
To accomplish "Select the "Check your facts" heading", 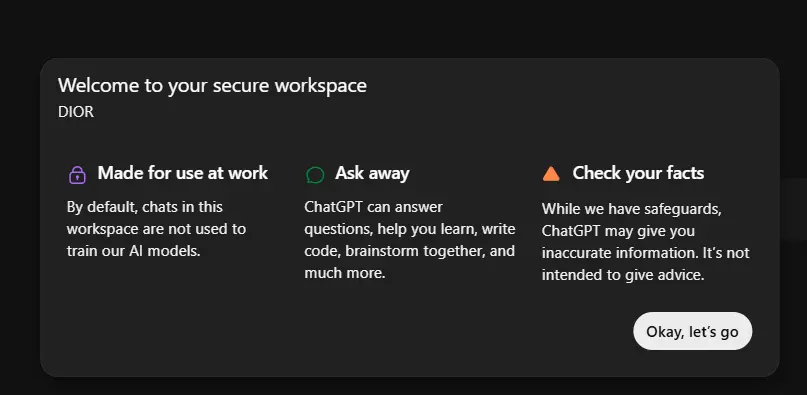I will (x=638, y=173).
